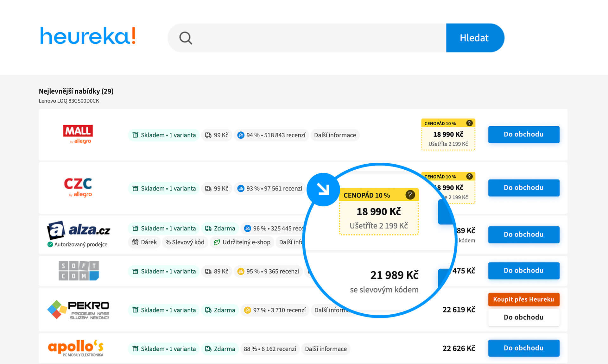Click the CENOPÁD help question mark in CZC row
This screenshot has width=608, height=364.
[x=469, y=176]
